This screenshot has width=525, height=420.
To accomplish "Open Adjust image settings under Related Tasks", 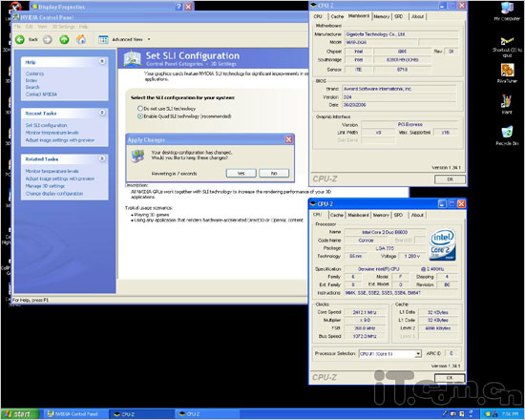I will click(x=60, y=178).
